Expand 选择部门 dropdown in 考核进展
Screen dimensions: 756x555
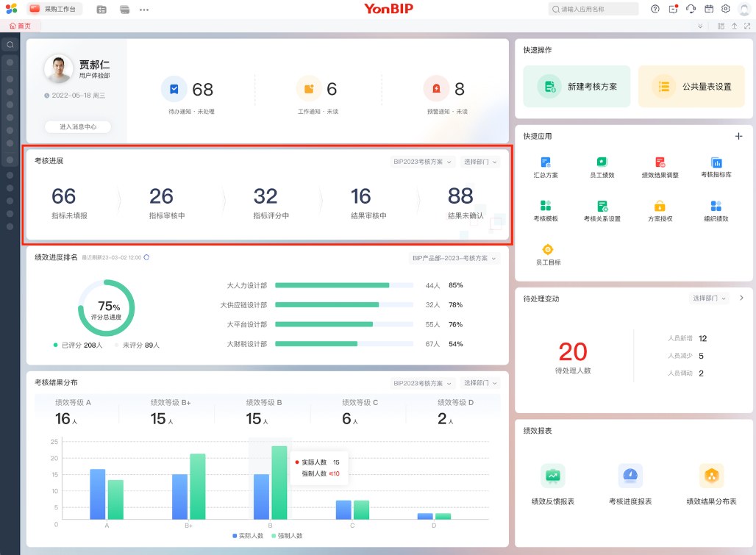[x=479, y=162]
